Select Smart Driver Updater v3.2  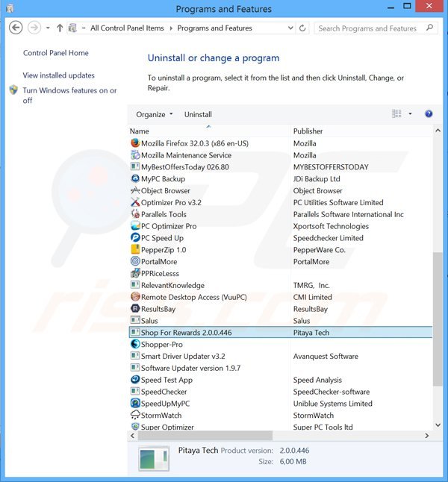(x=183, y=356)
